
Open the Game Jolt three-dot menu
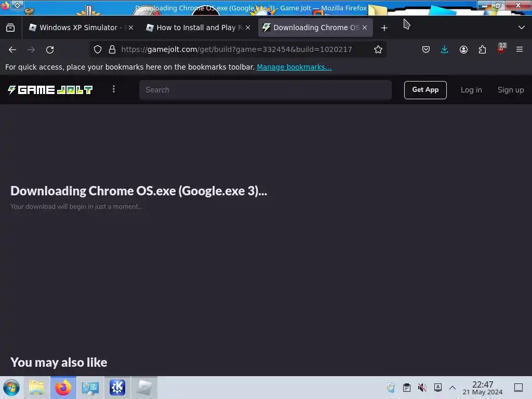tap(114, 89)
